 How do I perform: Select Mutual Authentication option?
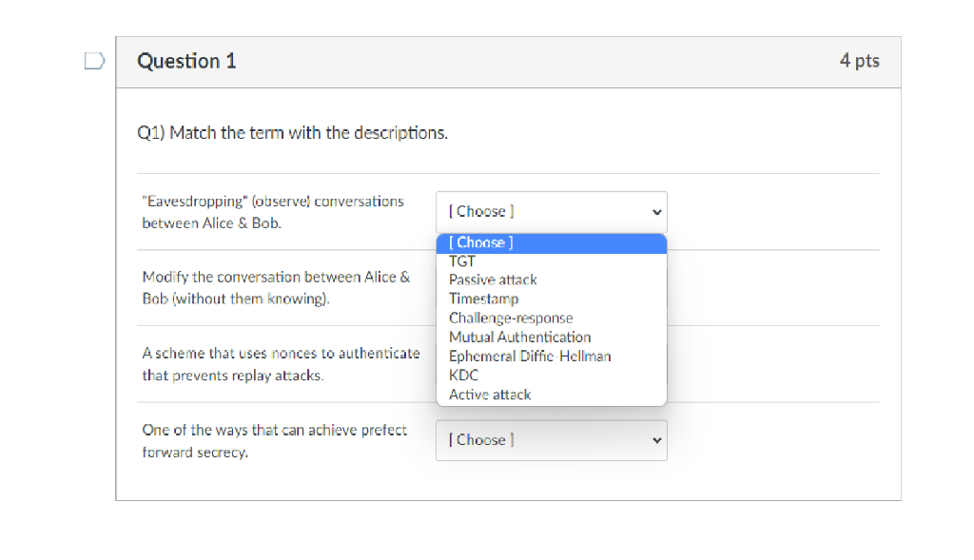click(x=552, y=338)
